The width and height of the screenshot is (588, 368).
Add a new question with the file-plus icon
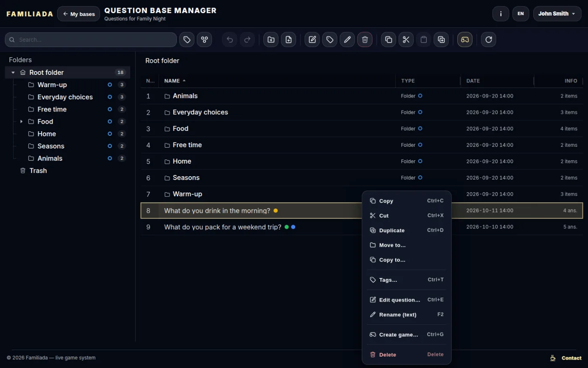click(289, 40)
